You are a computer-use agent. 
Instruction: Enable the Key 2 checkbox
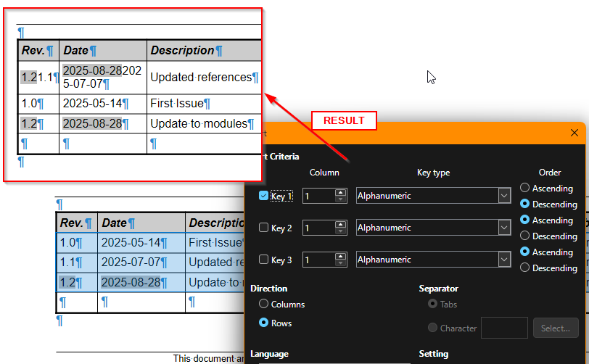(263, 228)
